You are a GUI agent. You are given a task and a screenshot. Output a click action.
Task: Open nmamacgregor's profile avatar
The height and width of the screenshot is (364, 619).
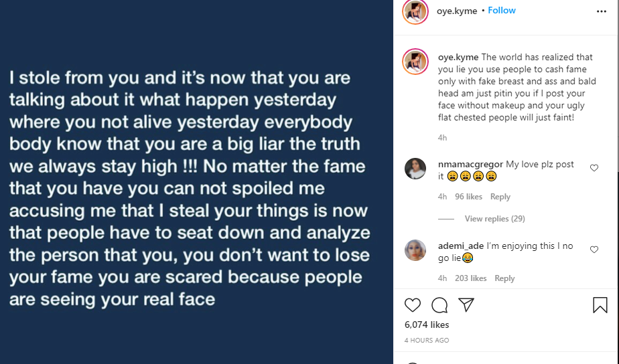pos(415,169)
